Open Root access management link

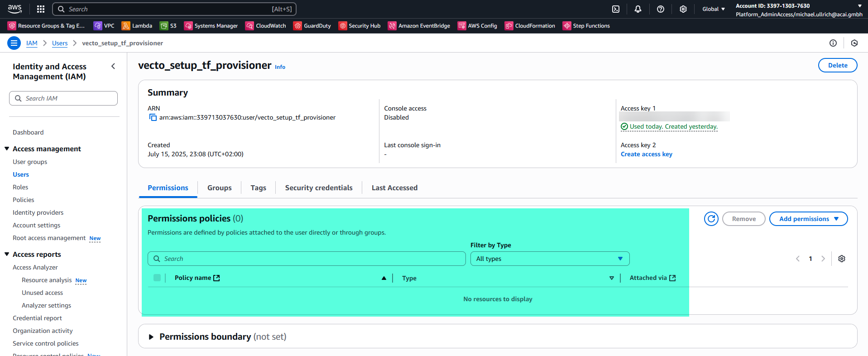pos(49,238)
